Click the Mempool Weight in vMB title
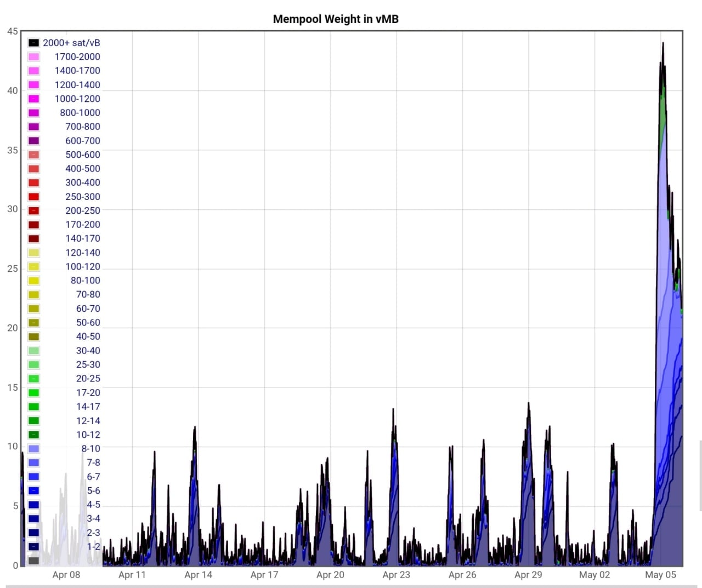Screen dimensions: 702x588 point(336,19)
